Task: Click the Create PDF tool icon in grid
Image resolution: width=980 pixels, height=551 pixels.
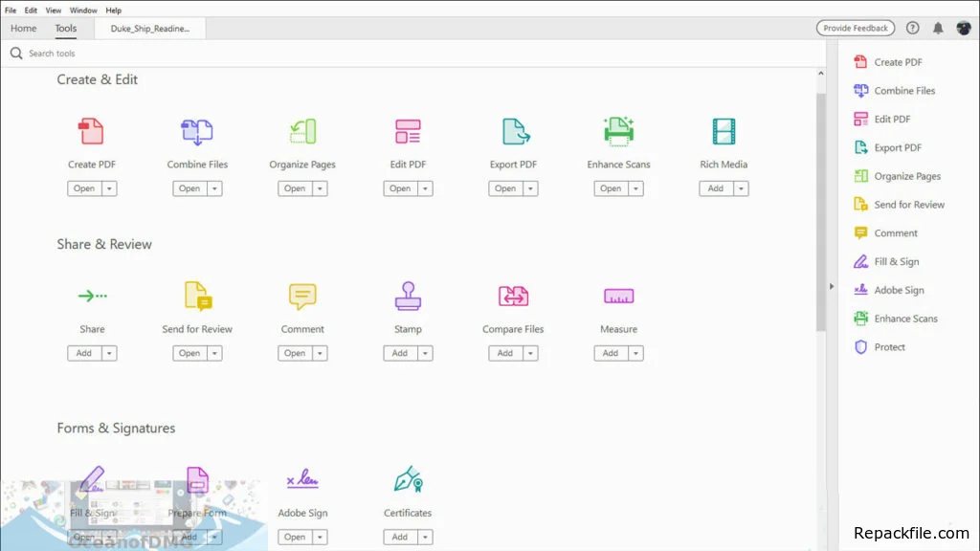Action: 91,131
